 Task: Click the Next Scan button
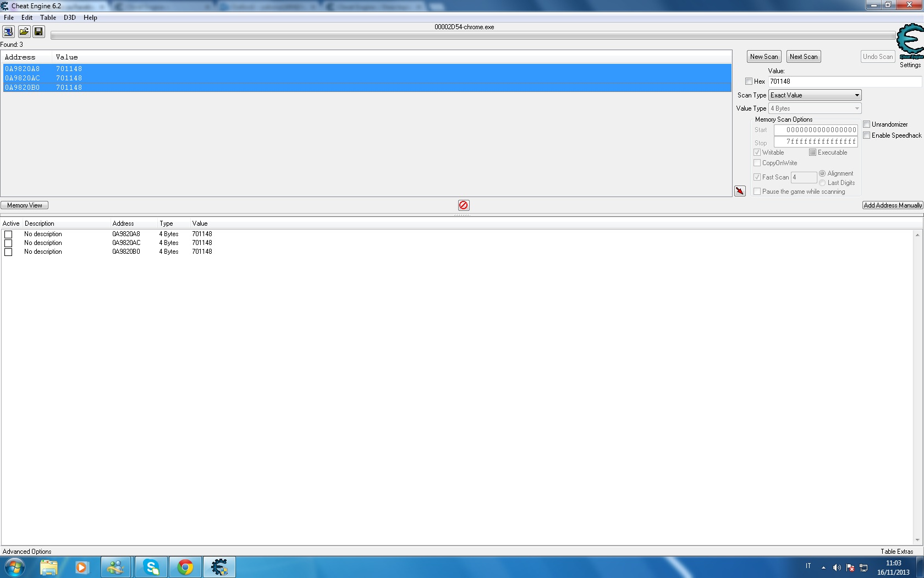coord(804,57)
